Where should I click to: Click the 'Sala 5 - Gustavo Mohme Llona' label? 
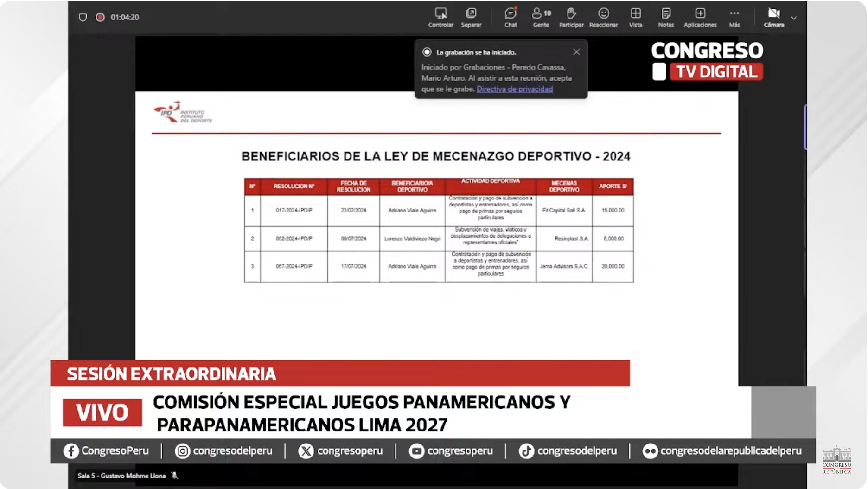point(121,476)
